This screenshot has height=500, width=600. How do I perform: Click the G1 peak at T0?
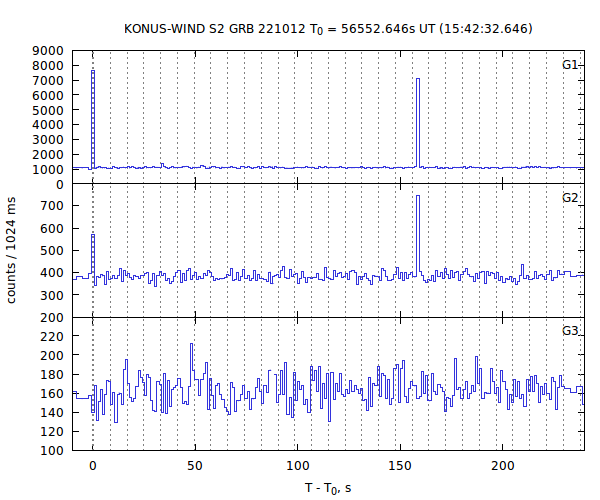click(x=93, y=119)
